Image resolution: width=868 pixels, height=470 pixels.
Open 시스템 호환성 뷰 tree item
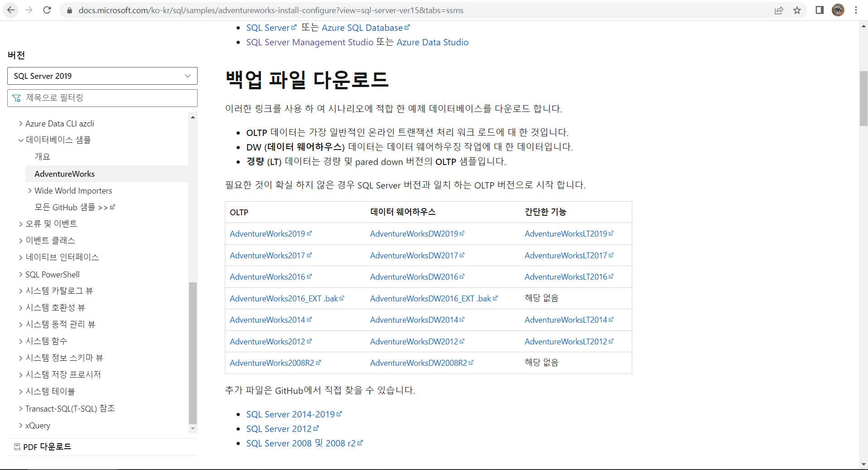(55, 307)
